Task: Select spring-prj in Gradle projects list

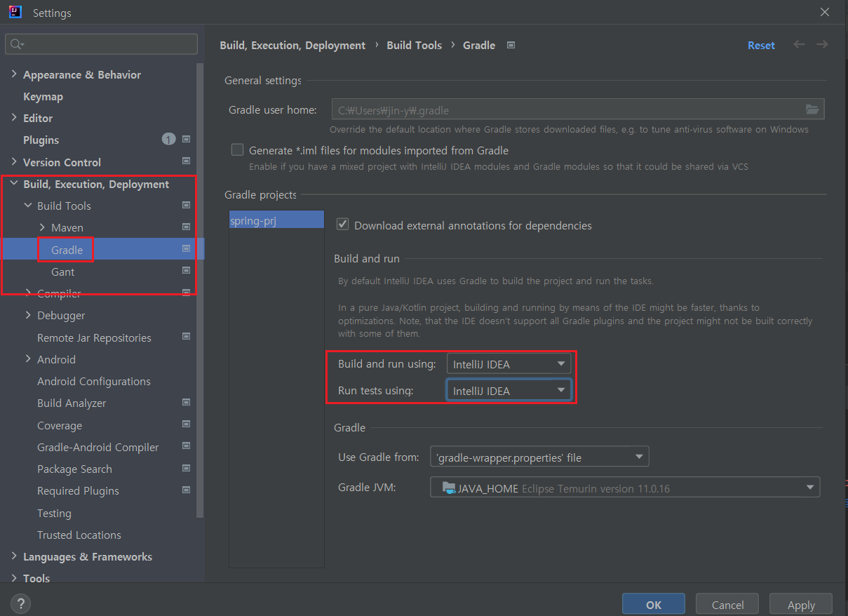Action: click(x=276, y=220)
